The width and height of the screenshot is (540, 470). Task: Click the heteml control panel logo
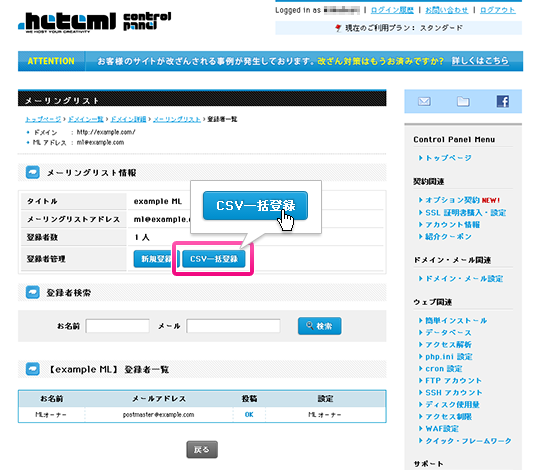95,23
